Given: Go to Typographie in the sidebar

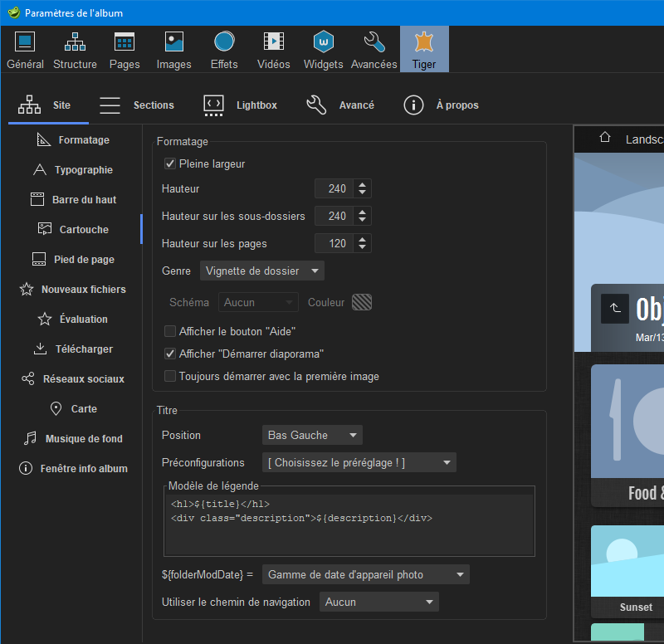Looking at the screenshot, I should click(74, 170).
